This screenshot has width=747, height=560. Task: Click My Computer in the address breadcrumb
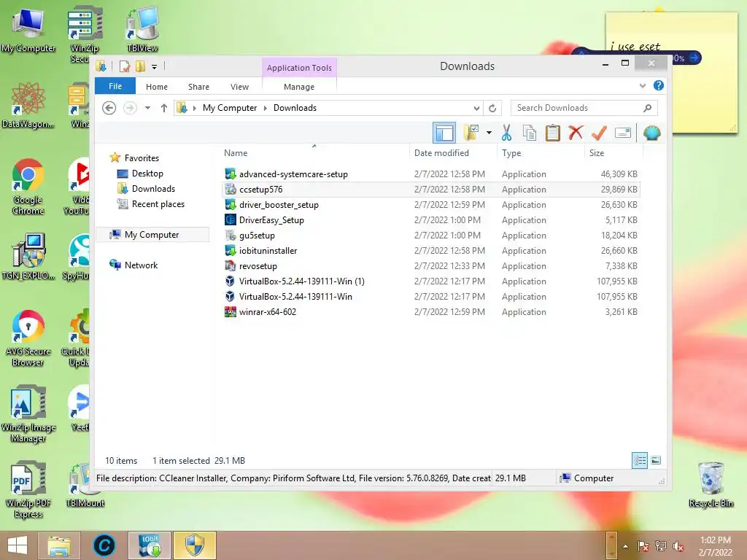[x=230, y=108]
